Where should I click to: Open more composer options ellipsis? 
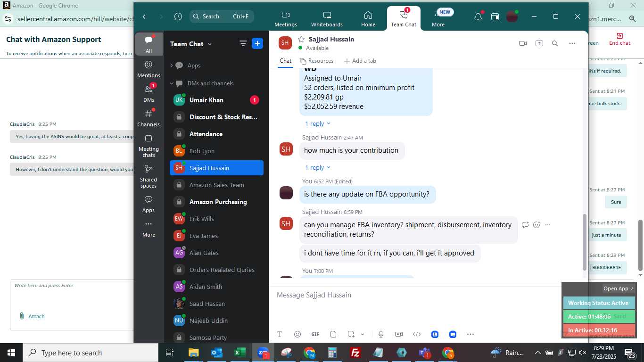tap(471, 334)
